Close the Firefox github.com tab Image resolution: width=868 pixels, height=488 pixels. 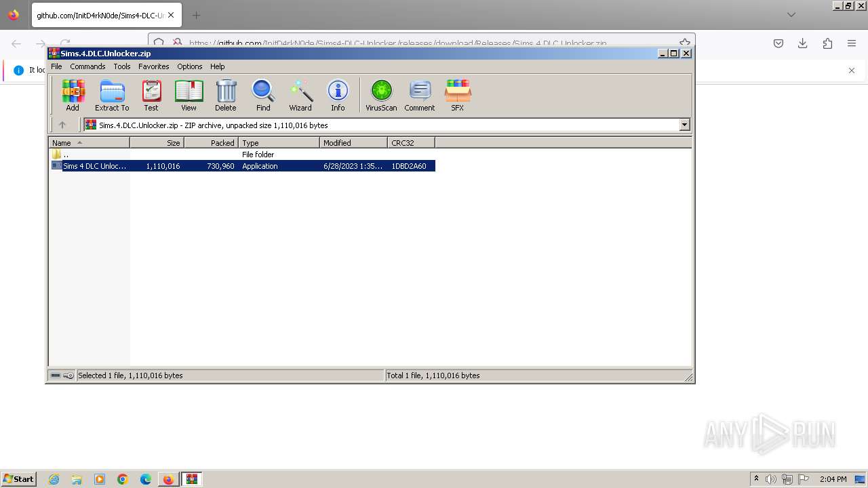pos(170,15)
